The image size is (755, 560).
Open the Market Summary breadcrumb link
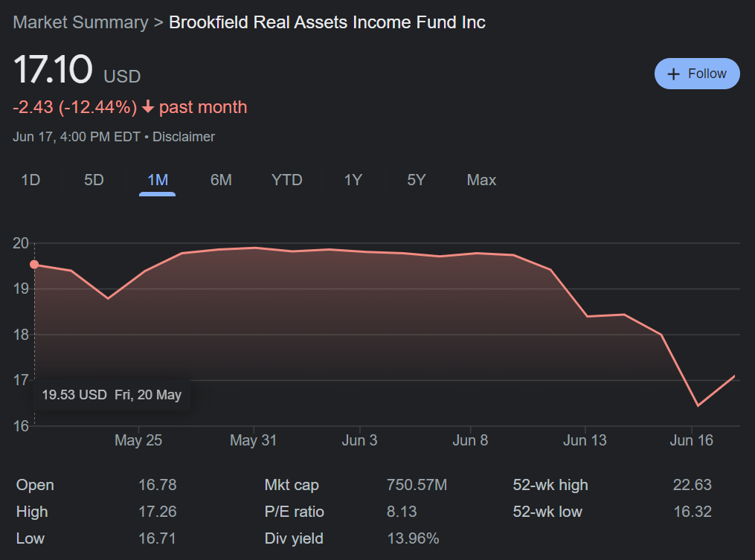click(x=80, y=22)
